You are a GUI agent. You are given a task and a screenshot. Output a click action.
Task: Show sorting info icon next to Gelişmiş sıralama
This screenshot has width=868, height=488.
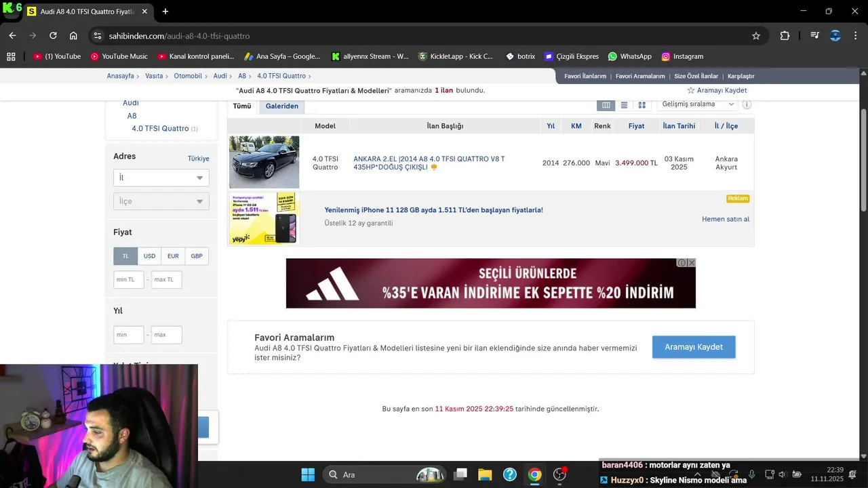coord(747,104)
